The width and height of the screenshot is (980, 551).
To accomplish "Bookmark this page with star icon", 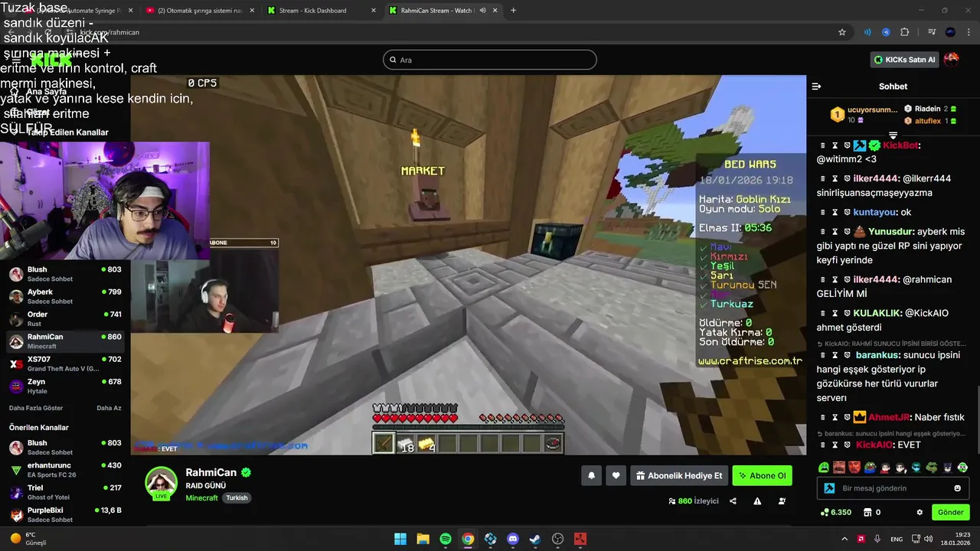I will [842, 32].
